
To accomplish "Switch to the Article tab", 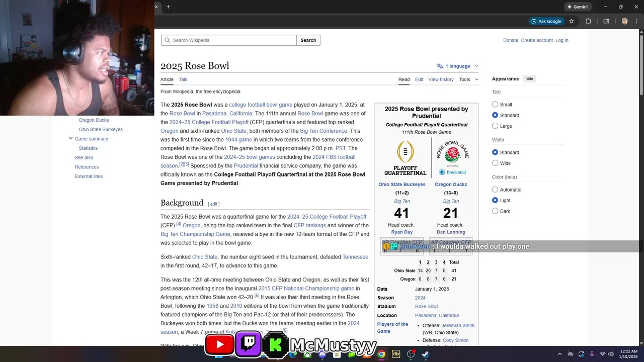I will click(x=167, y=79).
